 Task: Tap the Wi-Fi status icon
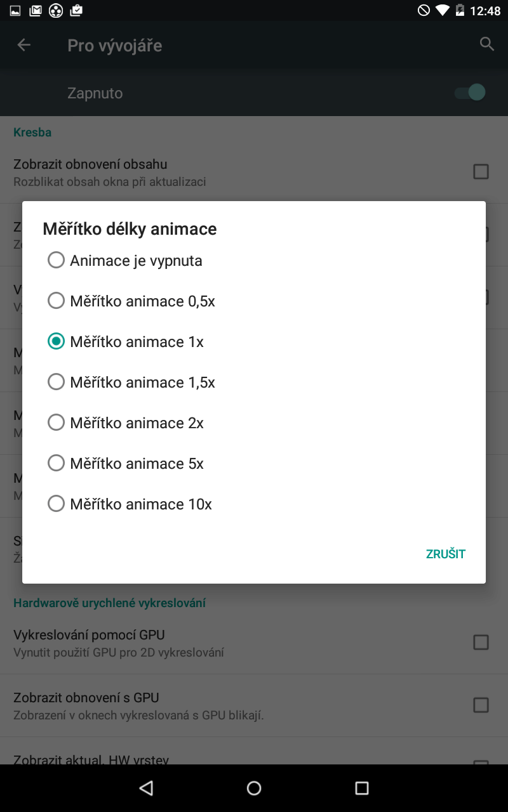[442, 10]
